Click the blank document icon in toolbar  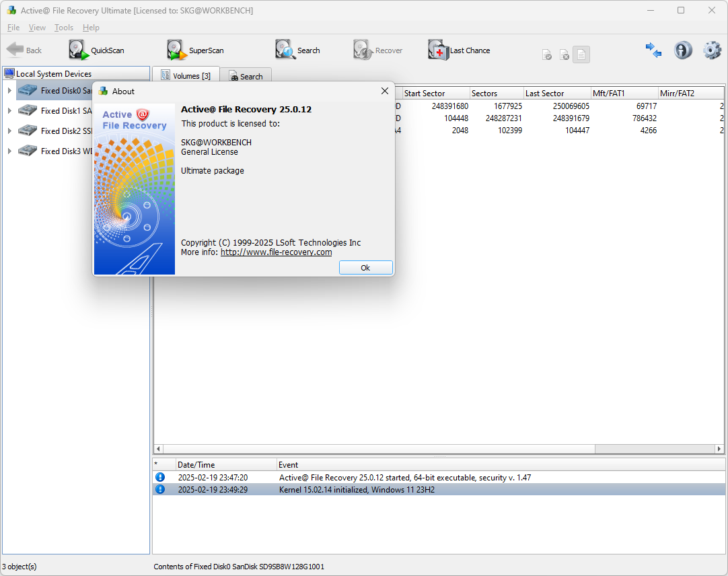581,55
